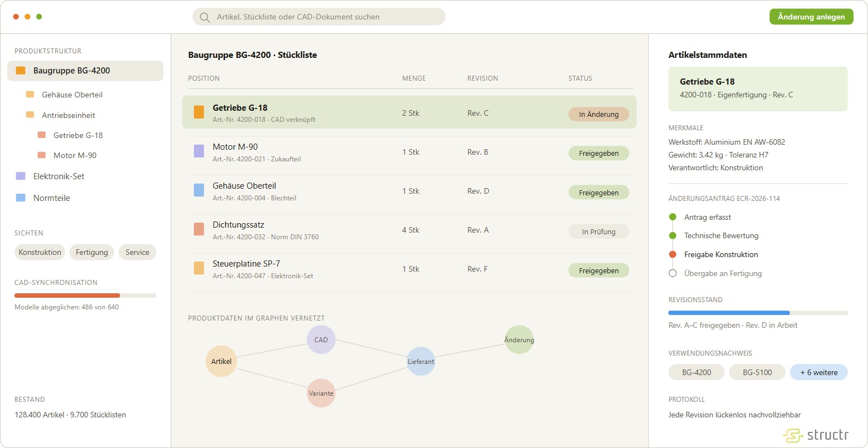The width and height of the screenshot is (868, 448).
Task: Select Motor M-90 in product tree
Action: pyautogui.click(x=75, y=155)
